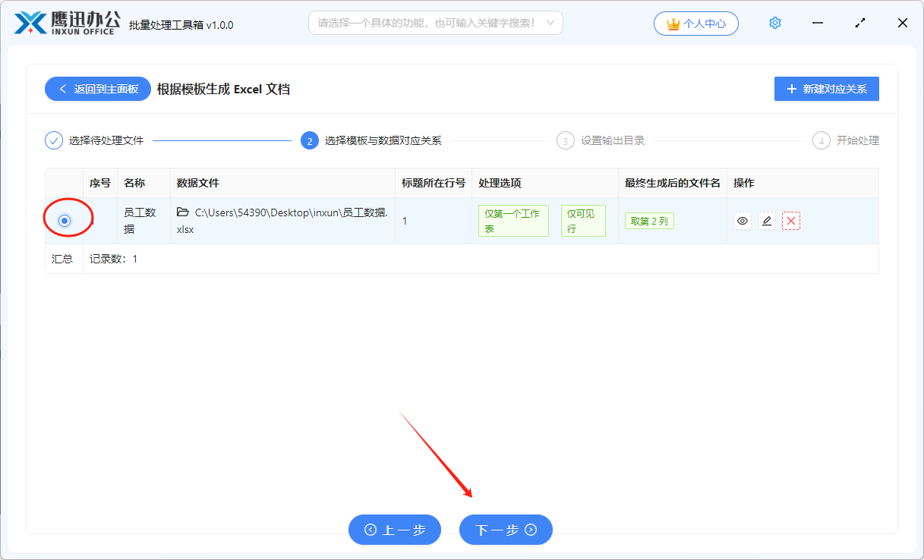
Task: Click 下一步 to proceed
Action: click(x=506, y=530)
